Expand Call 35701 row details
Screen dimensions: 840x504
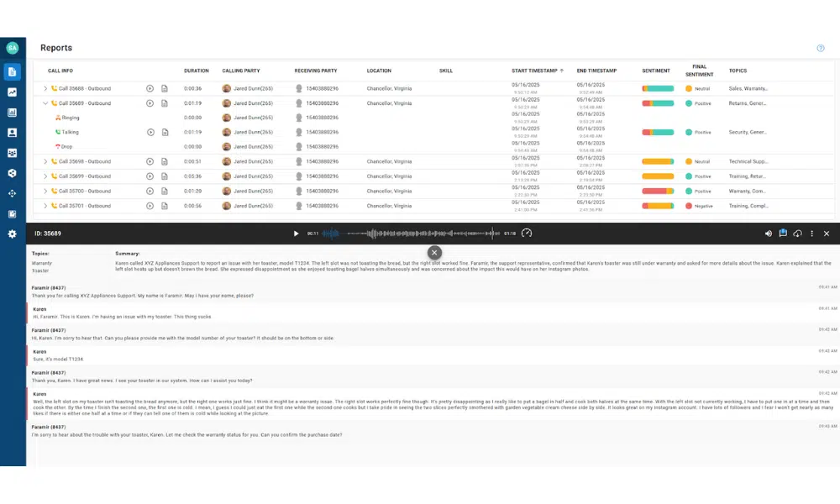[x=45, y=206]
